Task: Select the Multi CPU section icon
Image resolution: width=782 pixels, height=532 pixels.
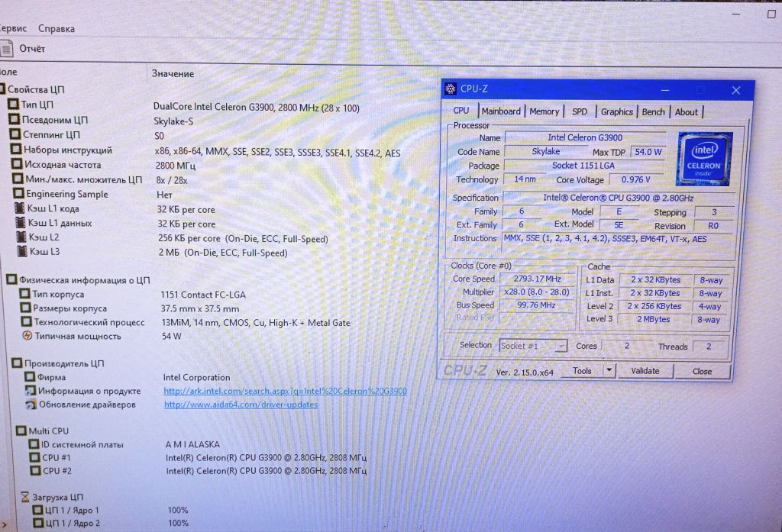Action: (x=21, y=430)
